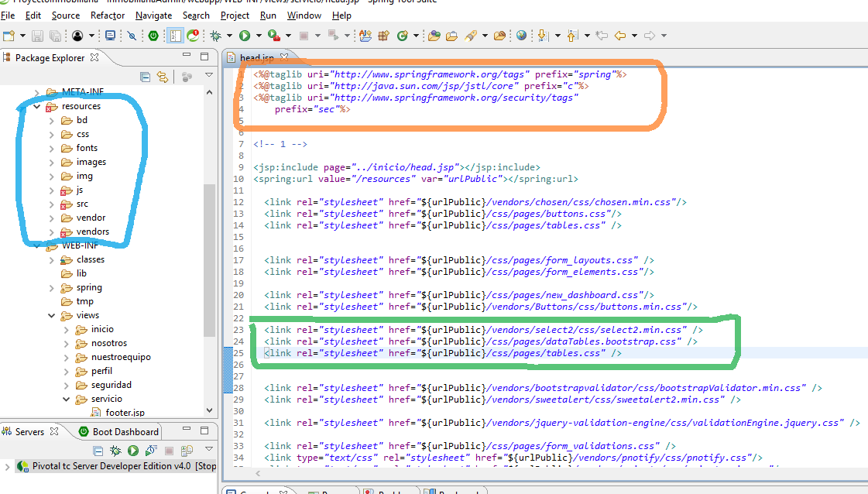Click the editor horizontal scroll left arrow

[258, 474]
